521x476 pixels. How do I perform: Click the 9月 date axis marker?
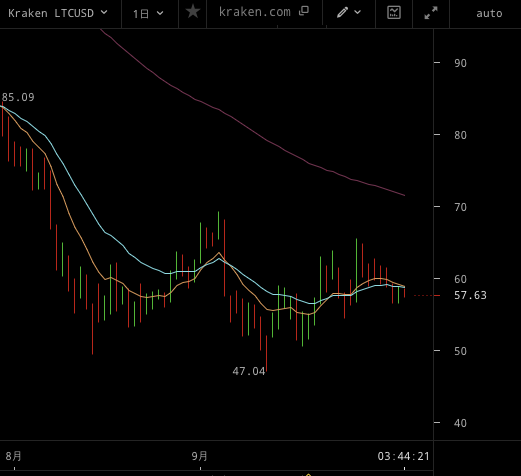click(199, 456)
